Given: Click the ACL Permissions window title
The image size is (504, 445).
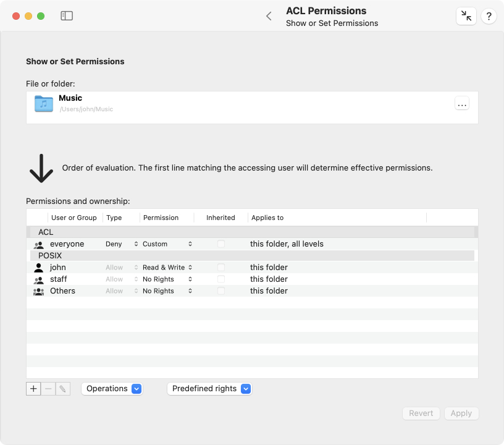Looking at the screenshot, I should pos(326,11).
